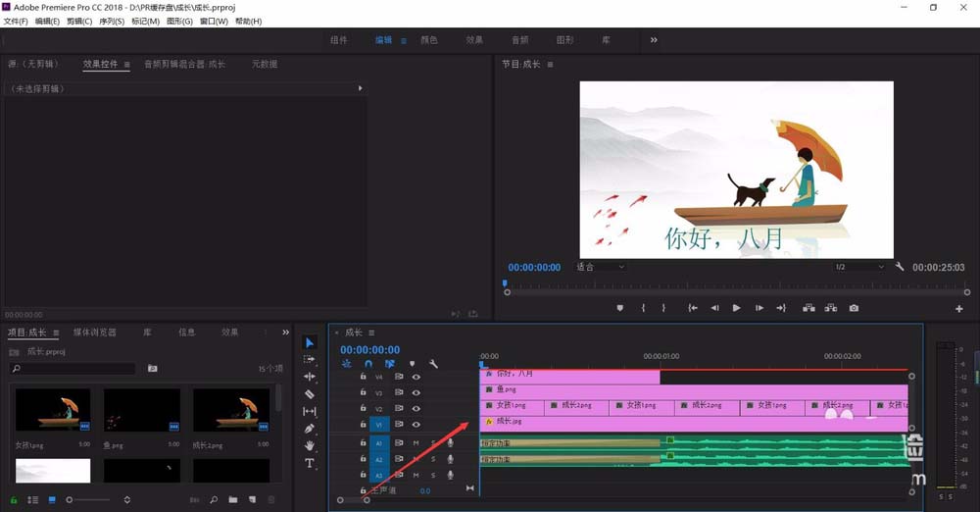Image resolution: width=980 pixels, height=512 pixels.
Task: Switch to the 媒体浏览器 tab
Action: click(94, 333)
